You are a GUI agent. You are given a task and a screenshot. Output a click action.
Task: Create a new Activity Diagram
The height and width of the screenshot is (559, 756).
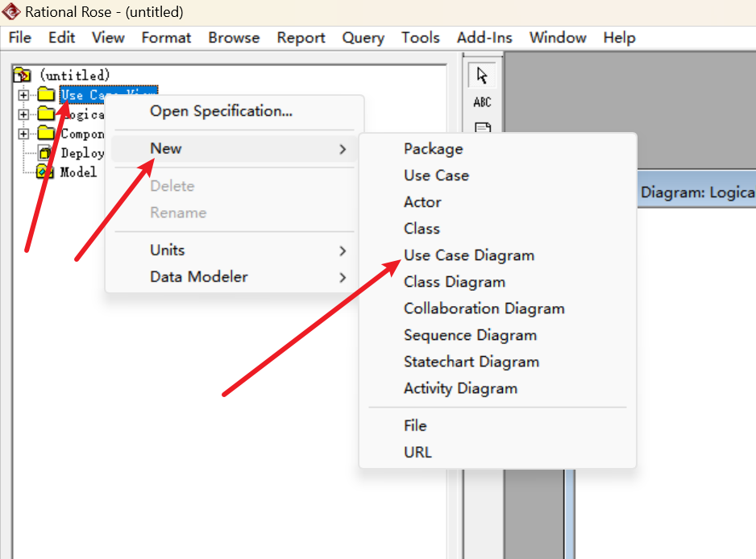coord(497,388)
